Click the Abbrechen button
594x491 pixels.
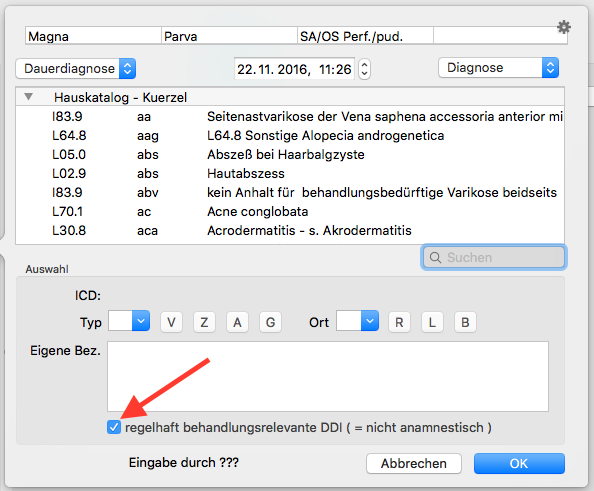click(x=414, y=463)
